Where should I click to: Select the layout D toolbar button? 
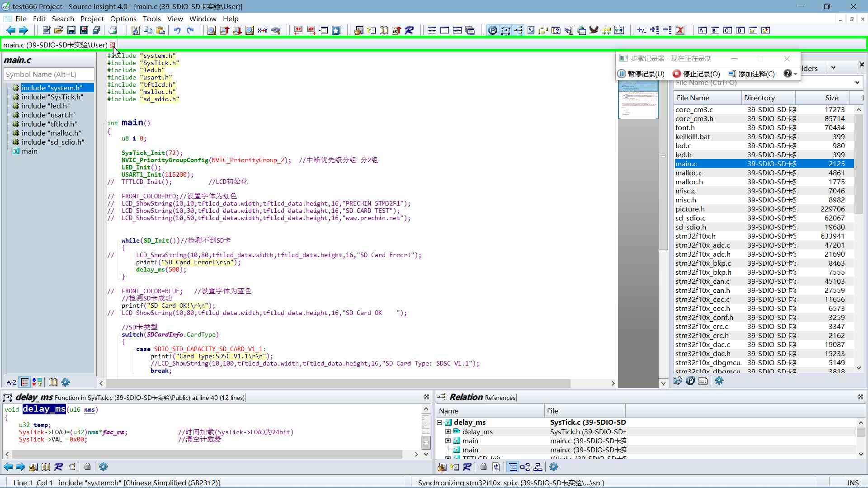[740, 30]
